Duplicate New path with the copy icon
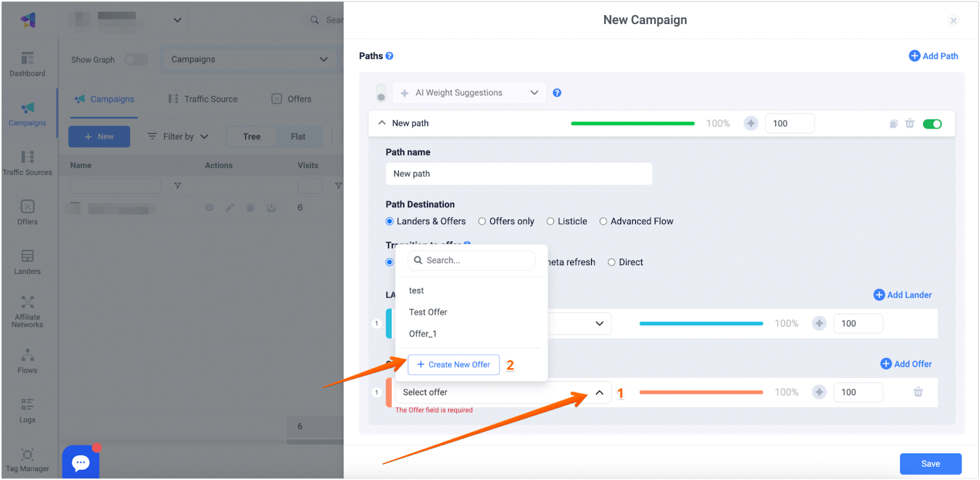980x480 pixels. tap(894, 124)
